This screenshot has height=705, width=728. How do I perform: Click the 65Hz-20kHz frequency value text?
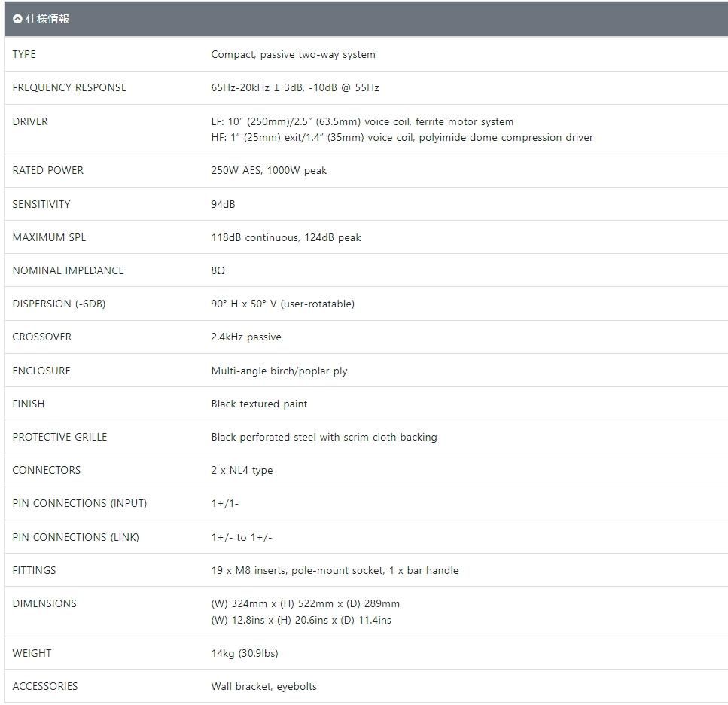[x=295, y=88]
